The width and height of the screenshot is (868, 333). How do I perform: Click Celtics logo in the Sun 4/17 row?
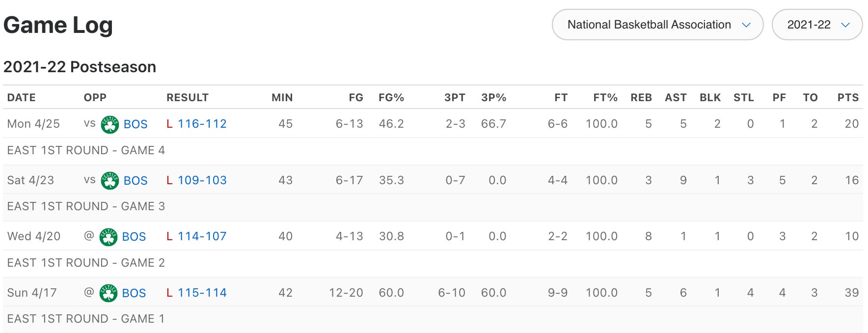[108, 293]
